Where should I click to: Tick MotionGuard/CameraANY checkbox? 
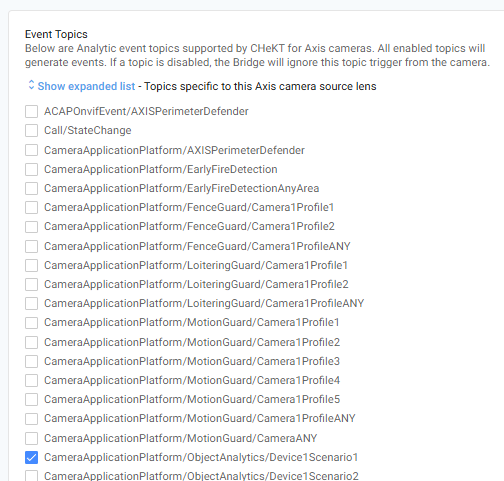click(x=31, y=438)
